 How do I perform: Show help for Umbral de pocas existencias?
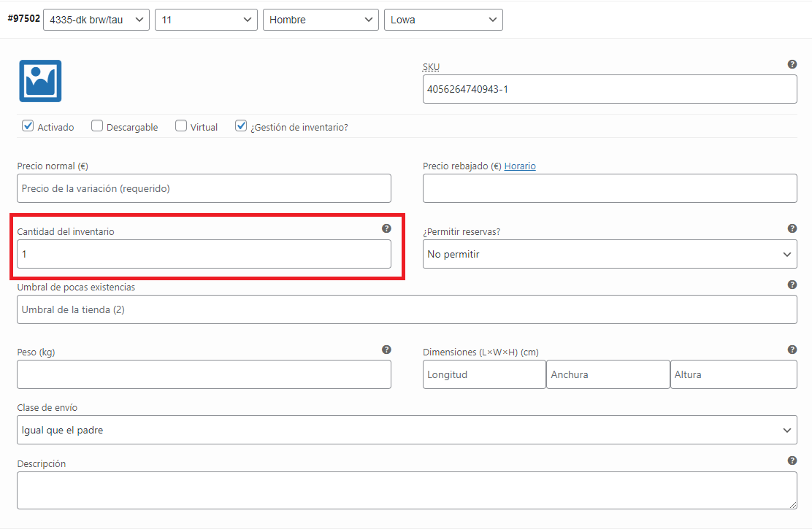point(792,285)
